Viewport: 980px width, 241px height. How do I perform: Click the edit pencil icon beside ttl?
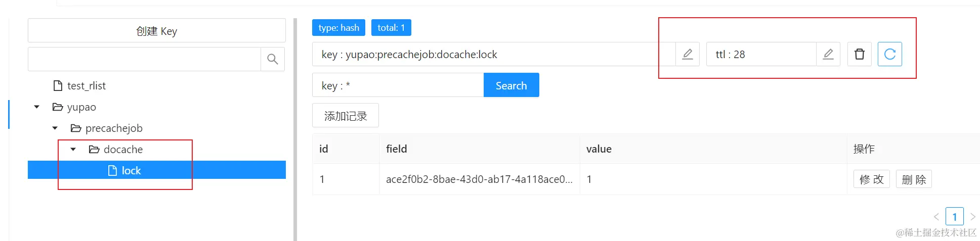[828, 54]
